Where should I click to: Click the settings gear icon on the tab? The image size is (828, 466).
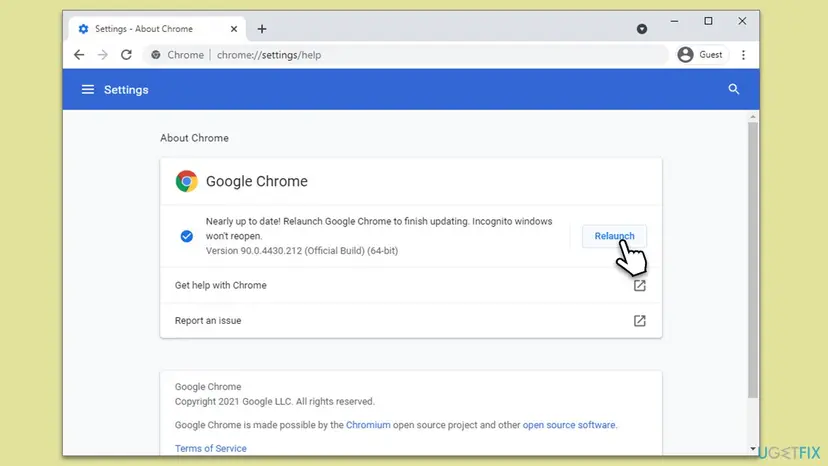click(83, 29)
